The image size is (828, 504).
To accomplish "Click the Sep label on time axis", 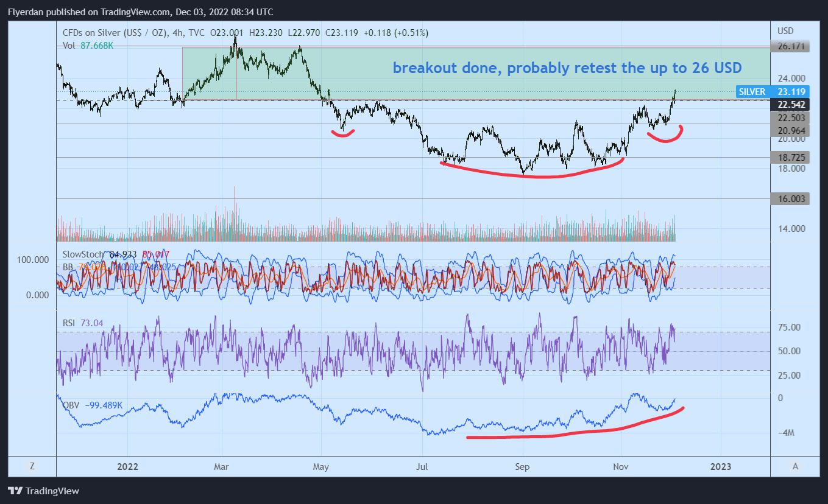I will [522, 467].
